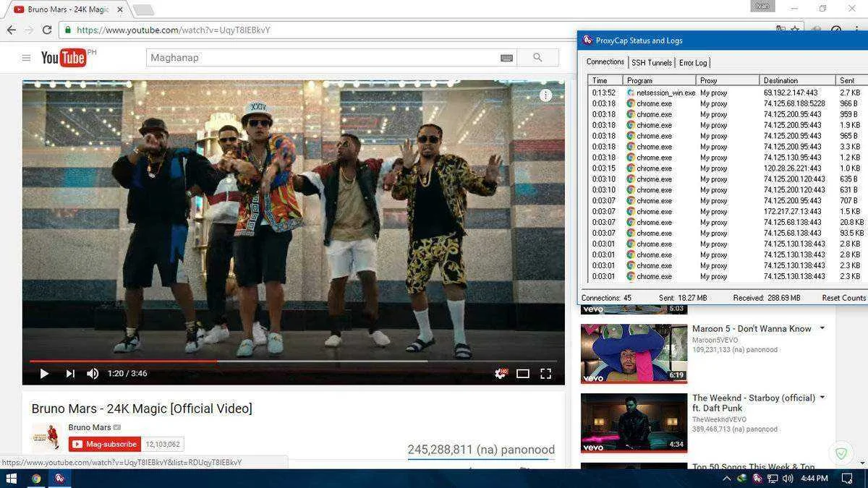
Task: Open Maroon 5 - Don't Wanna Know video
Action: (x=752, y=329)
